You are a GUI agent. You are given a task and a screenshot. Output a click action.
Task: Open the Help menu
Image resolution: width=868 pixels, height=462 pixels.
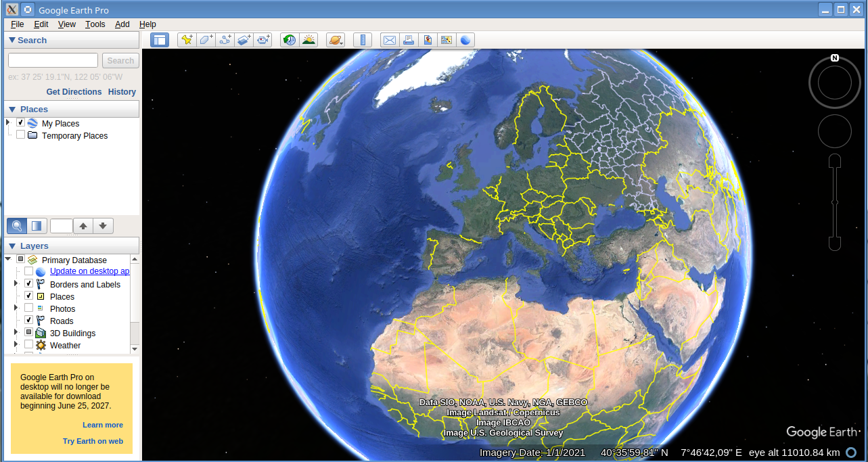pyautogui.click(x=147, y=24)
